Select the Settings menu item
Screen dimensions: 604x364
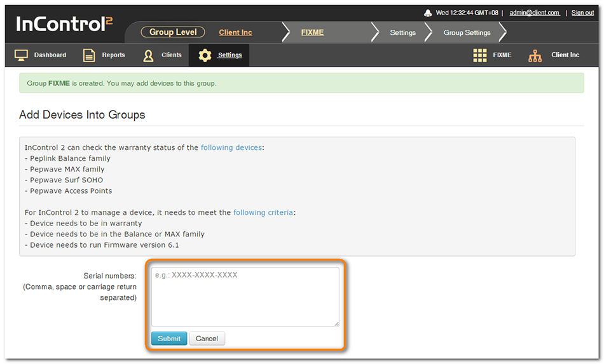point(219,55)
